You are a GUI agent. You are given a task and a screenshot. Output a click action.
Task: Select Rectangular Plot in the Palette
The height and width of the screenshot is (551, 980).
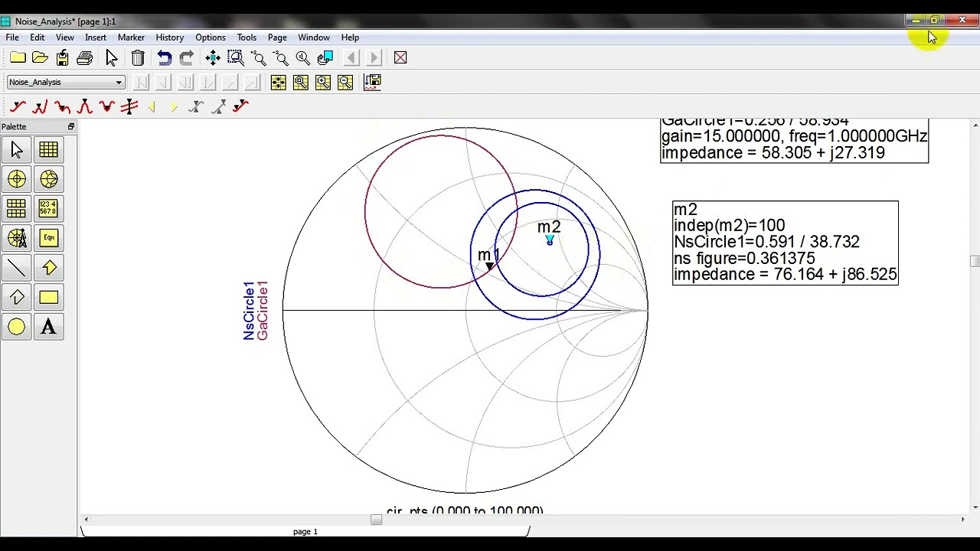tap(48, 149)
